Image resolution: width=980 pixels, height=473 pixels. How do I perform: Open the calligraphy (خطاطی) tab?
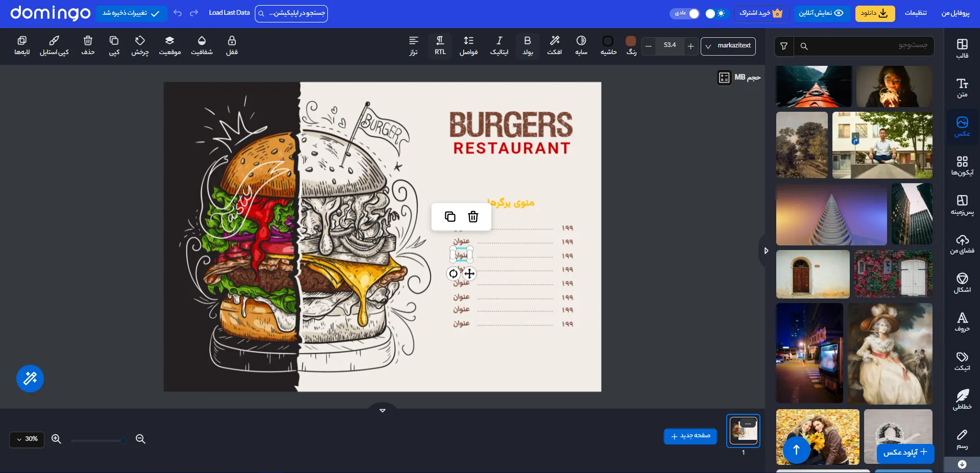(962, 400)
